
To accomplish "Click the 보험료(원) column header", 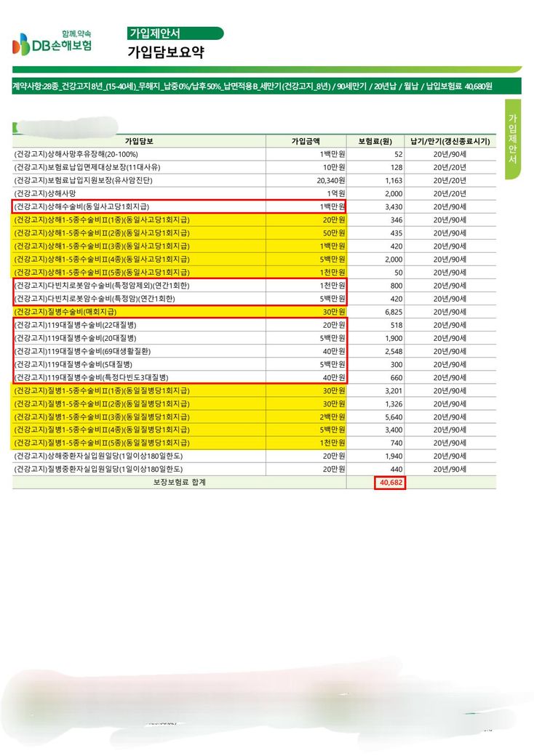I will 375,141.
